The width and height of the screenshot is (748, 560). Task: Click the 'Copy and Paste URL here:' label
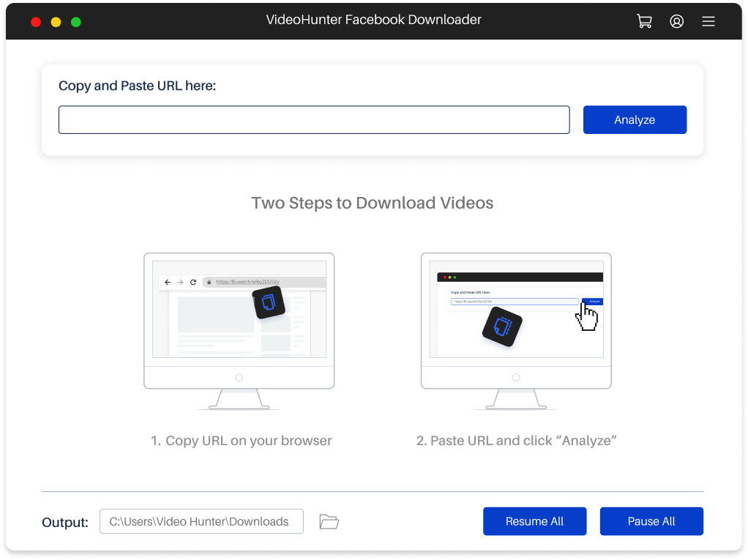tap(137, 86)
